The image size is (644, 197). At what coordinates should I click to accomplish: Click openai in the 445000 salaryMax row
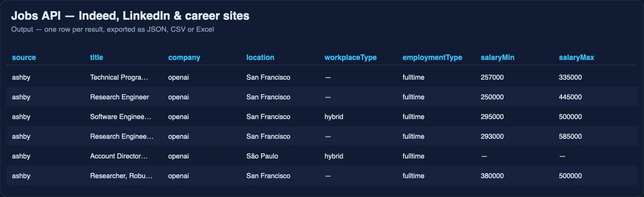tap(179, 97)
